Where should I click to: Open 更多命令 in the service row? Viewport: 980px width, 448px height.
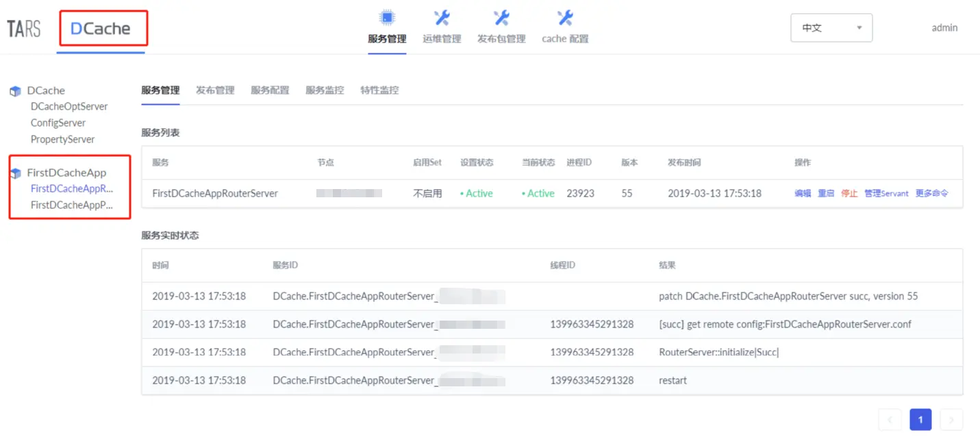(932, 194)
